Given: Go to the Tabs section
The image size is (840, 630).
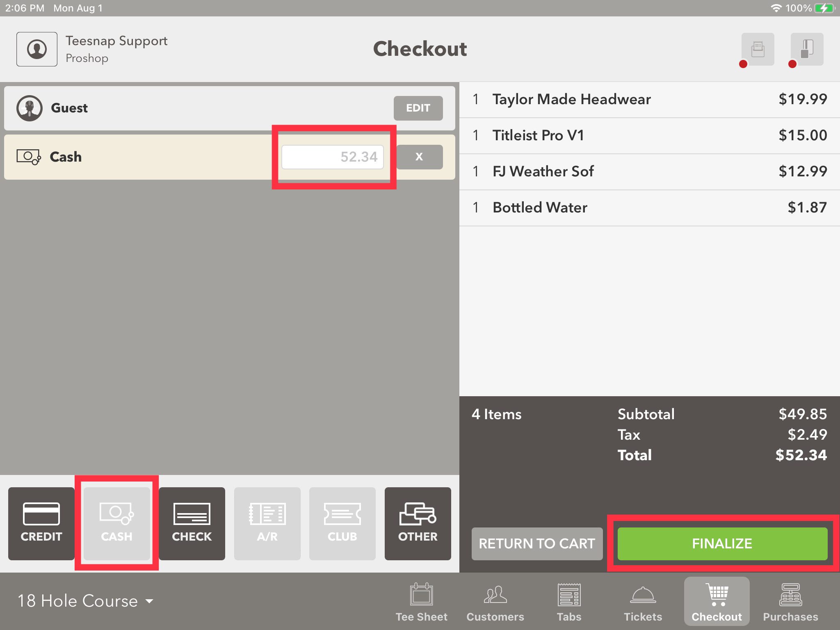Looking at the screenshot, I should [569, 602].
